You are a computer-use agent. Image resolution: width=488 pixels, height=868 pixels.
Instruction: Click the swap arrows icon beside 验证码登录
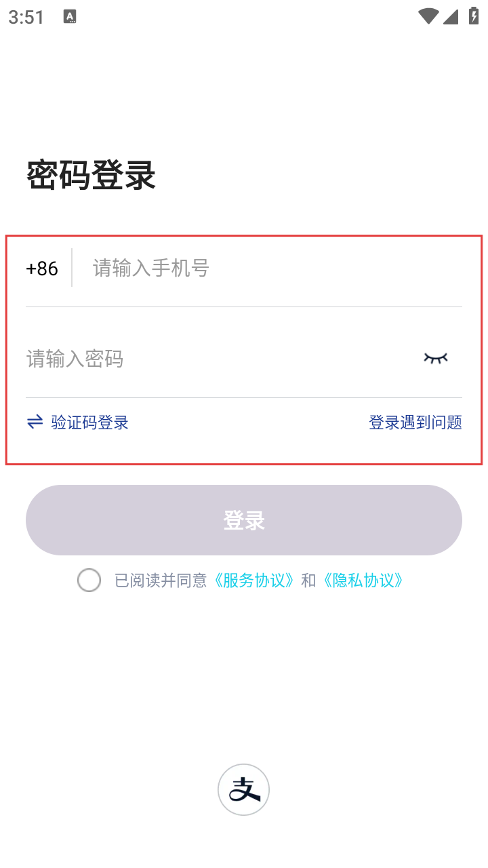coord(35,422)
